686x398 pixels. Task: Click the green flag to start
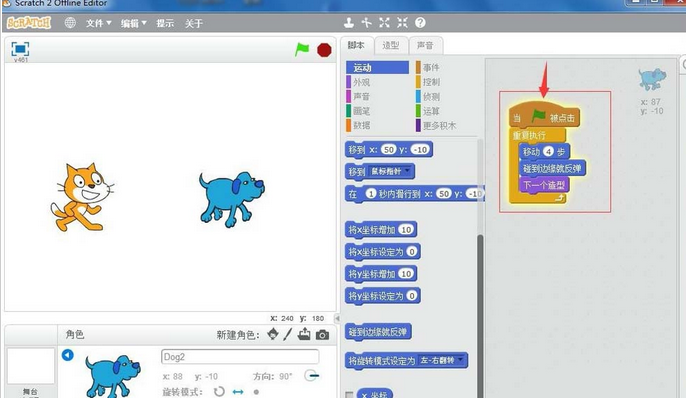(x=302, y=49)
